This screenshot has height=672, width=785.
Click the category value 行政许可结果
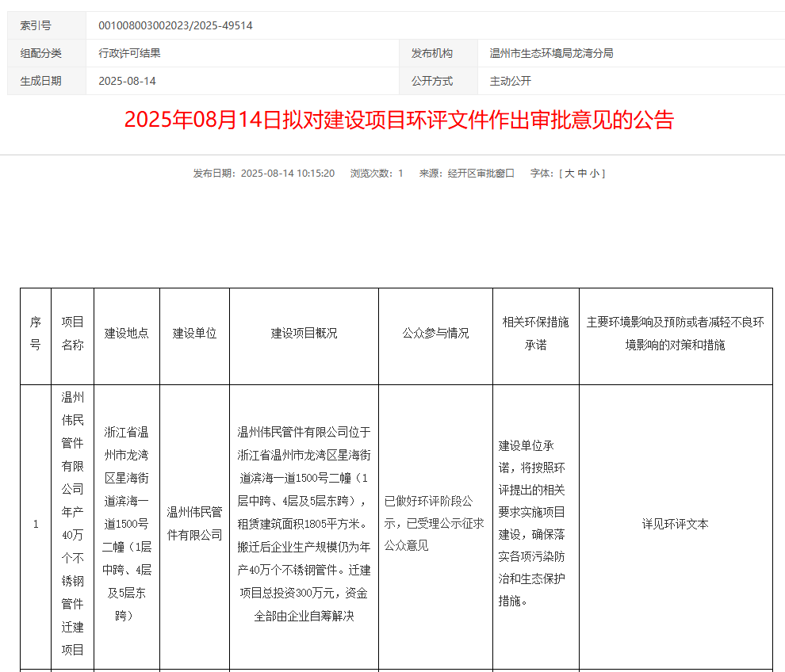(x=129, y=53)
